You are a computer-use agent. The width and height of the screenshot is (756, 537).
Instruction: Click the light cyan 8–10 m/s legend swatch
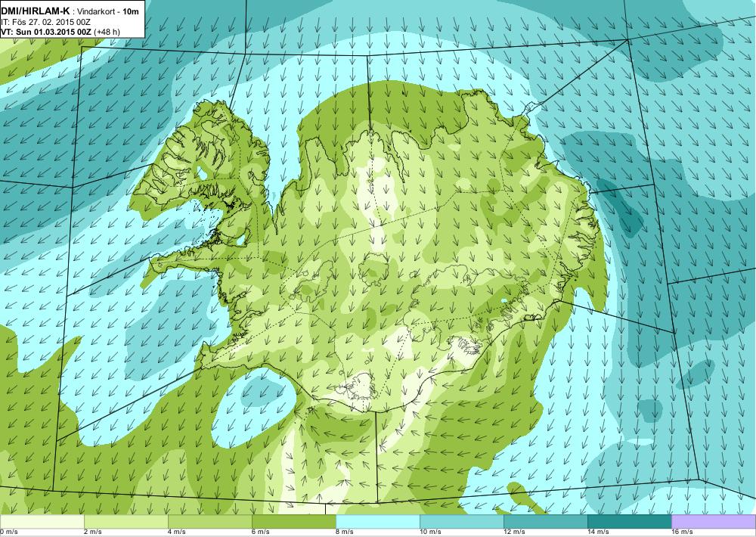(377, 522)
